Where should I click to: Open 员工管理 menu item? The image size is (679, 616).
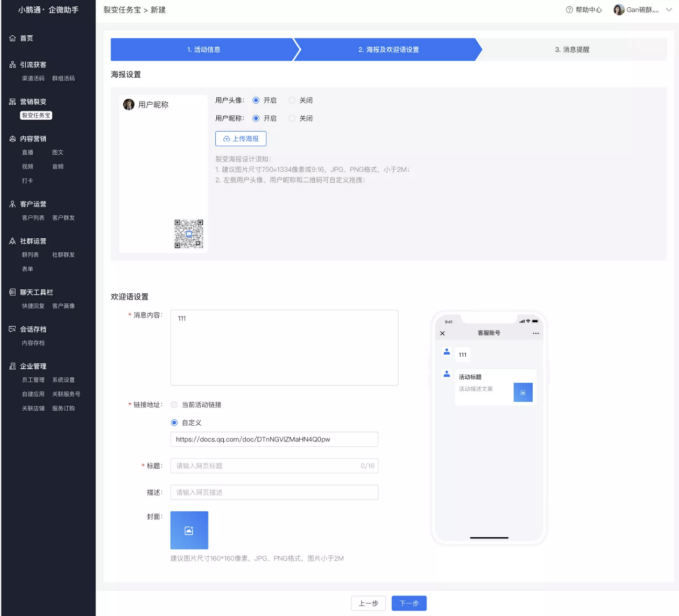pos(33,380)
